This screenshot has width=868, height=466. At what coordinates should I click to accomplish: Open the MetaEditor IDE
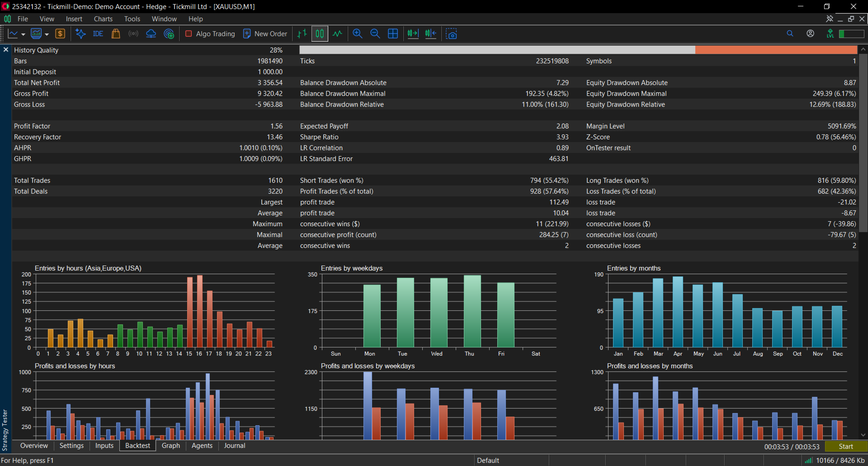click(98, 34)
